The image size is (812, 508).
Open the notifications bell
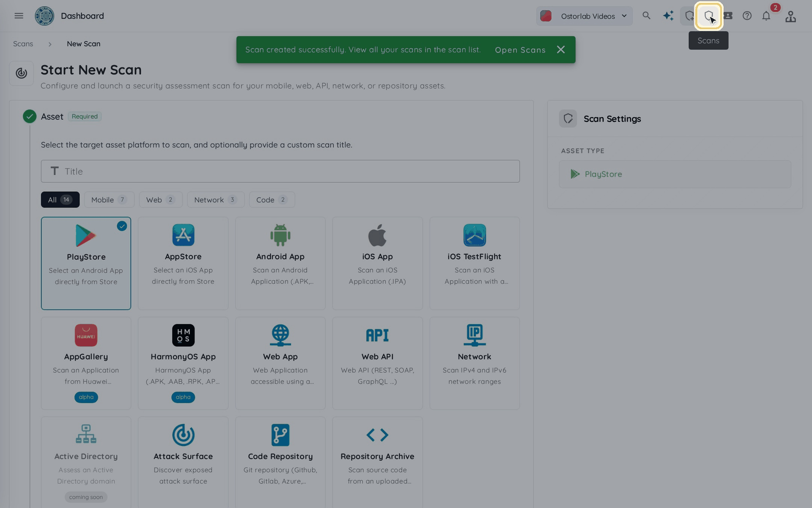(766, 16)
